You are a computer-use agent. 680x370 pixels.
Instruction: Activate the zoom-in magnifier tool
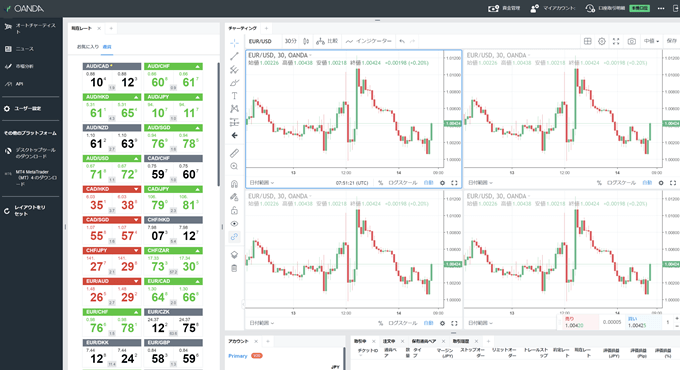click(234, 166)
